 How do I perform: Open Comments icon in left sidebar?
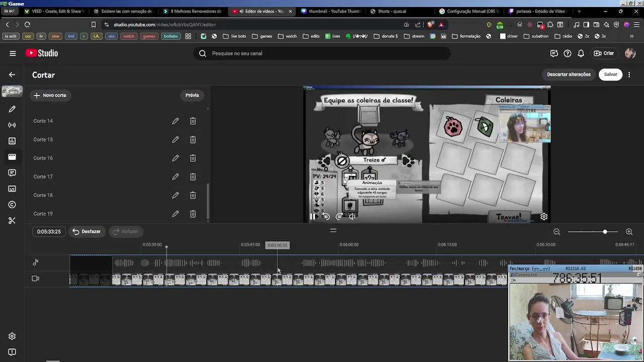[x=12, y=173]
